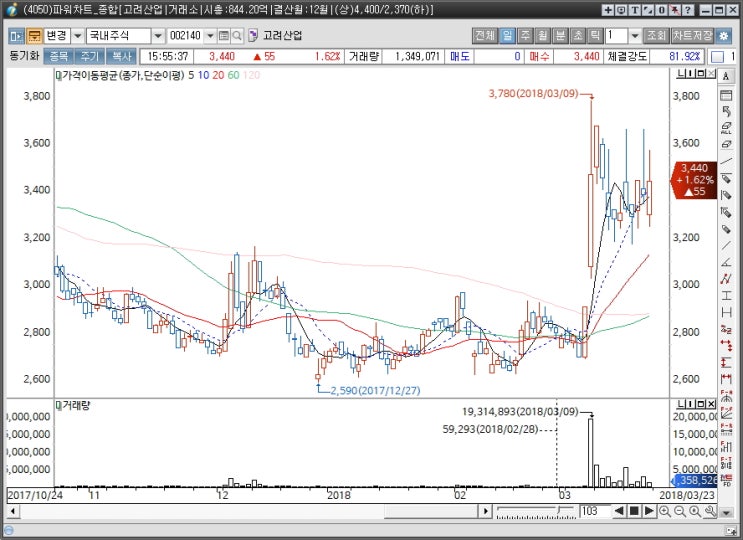Select the FD tool icon
The height and width of the screenshot is (540, 743).
pyautogui.click(x=726, y=479)
